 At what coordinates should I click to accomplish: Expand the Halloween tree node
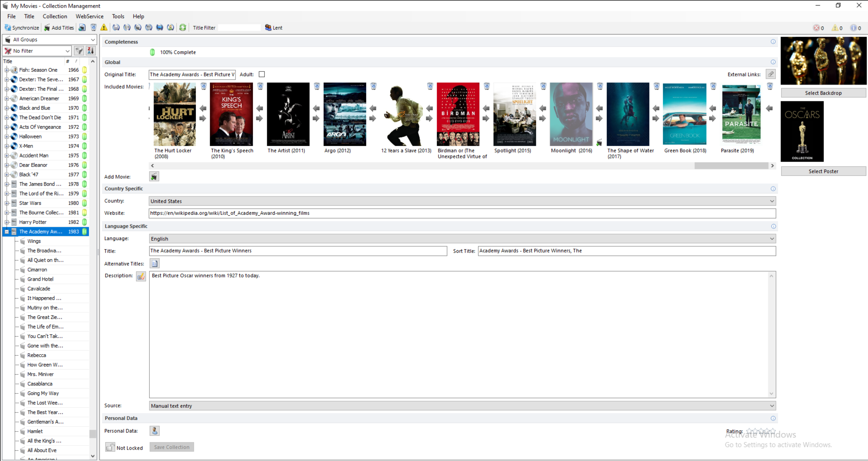tap(7, 136)
